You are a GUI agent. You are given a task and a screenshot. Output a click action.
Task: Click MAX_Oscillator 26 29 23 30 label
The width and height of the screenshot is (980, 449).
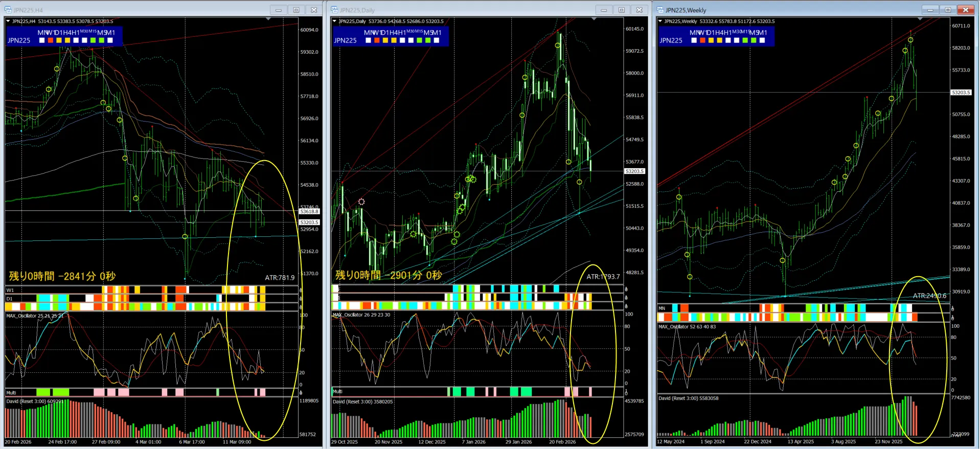coord(361,315)
